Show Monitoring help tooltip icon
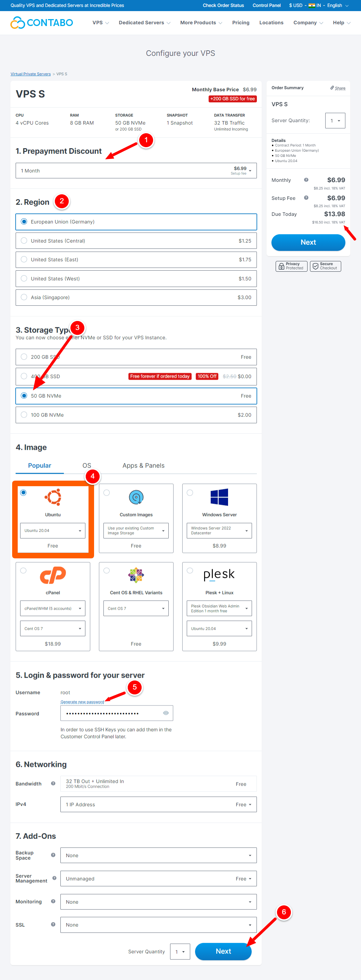Image resolution: width=361 pixels, height=980 pixels. pos(53,901)
